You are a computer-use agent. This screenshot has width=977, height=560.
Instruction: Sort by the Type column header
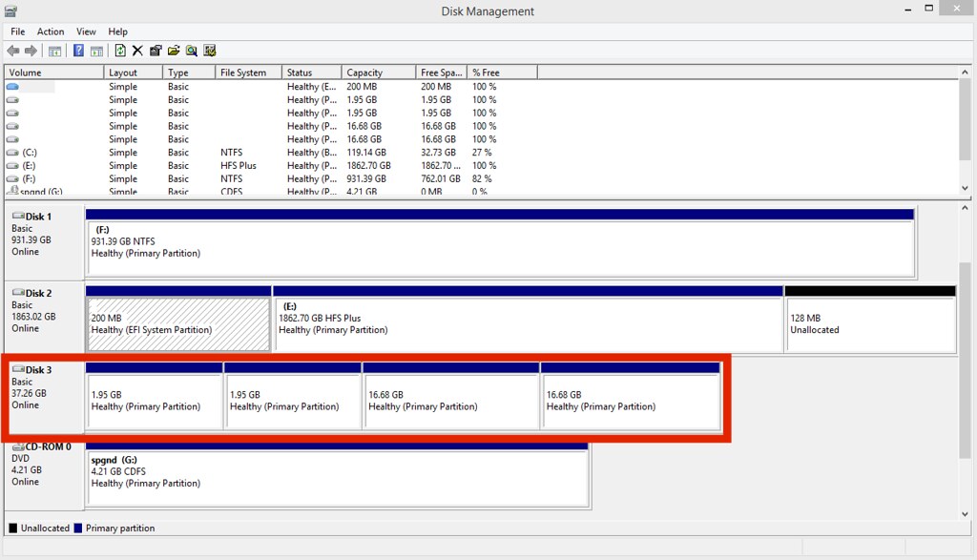[x=190, y=73]
